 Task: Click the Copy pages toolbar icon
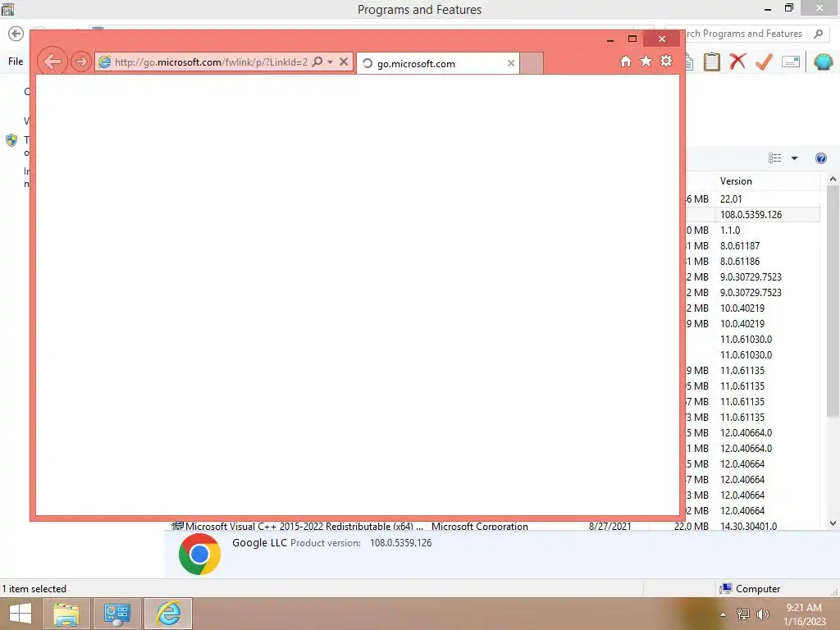coord(690,62)
